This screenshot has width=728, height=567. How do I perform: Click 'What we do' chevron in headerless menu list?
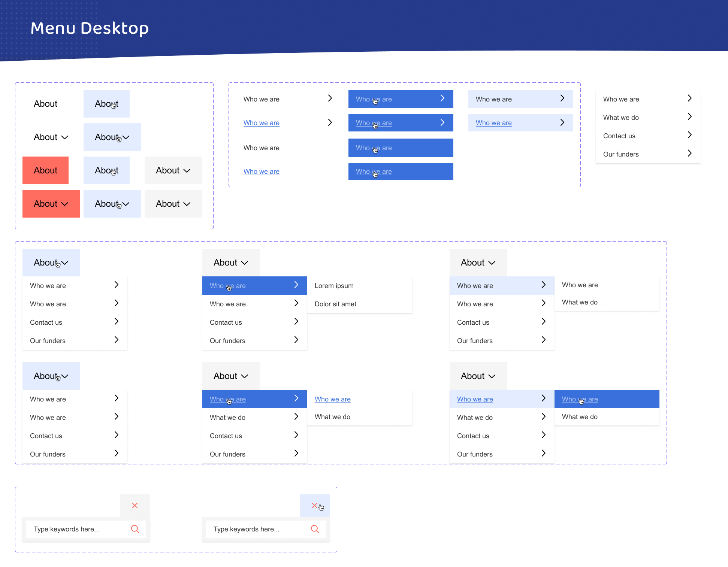[x=689, y=117]
